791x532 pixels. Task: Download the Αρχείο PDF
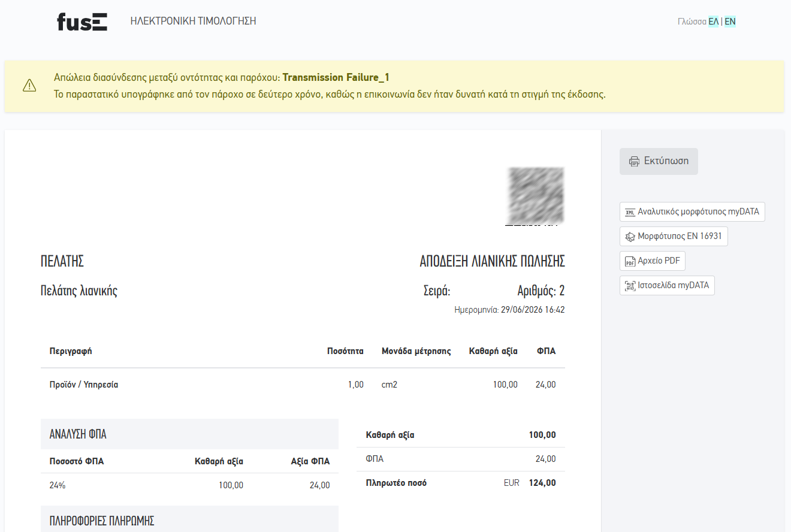click(653, 261)
